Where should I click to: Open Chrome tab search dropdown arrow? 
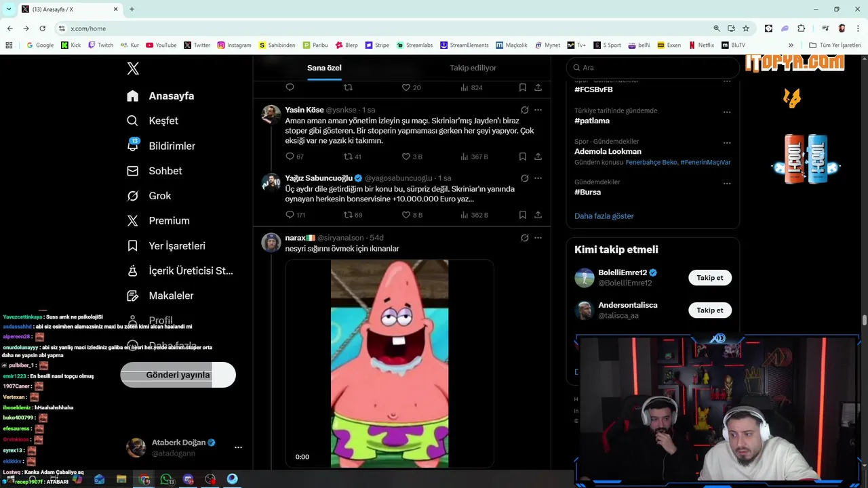pos(9,9)
